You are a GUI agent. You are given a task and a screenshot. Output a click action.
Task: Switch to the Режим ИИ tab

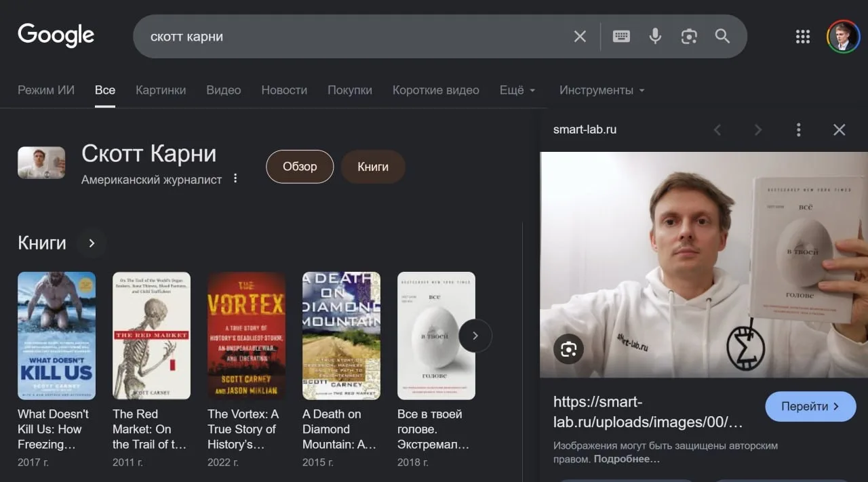point(46,90)
